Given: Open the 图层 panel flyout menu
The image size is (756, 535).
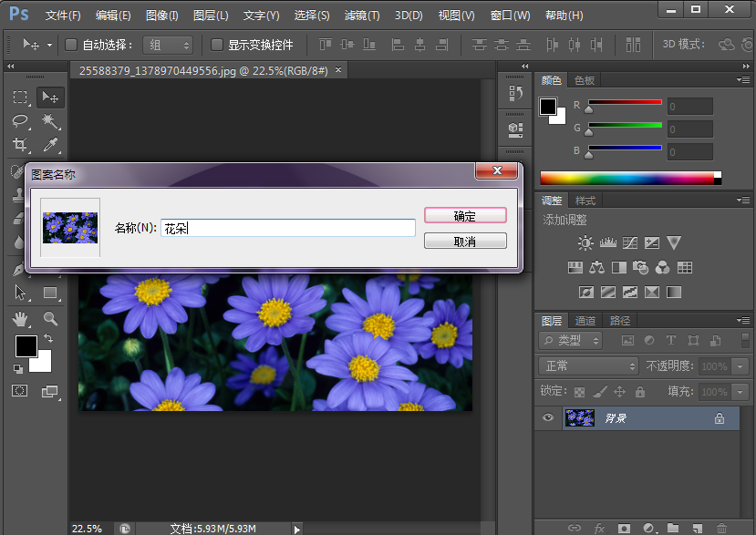Looking at the screenshot, I should click(x=743, y=320).
